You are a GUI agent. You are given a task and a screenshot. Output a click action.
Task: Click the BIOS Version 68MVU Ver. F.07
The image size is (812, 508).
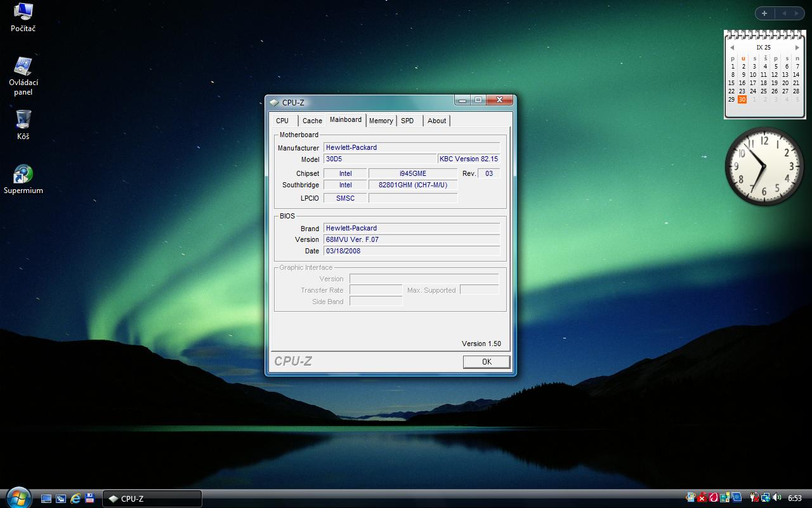coord(412,239)
